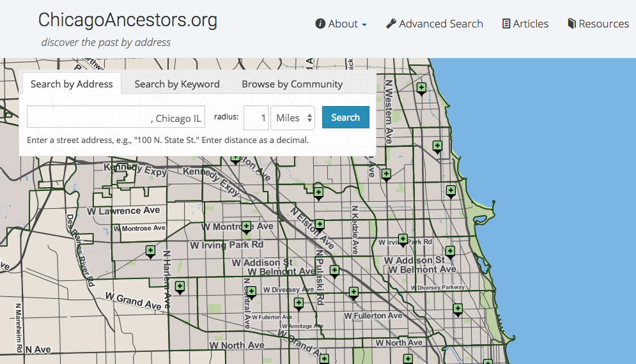Click marker right of W Diversey Ave label
The height and width of the screenshot is (364, 636).
353,292
